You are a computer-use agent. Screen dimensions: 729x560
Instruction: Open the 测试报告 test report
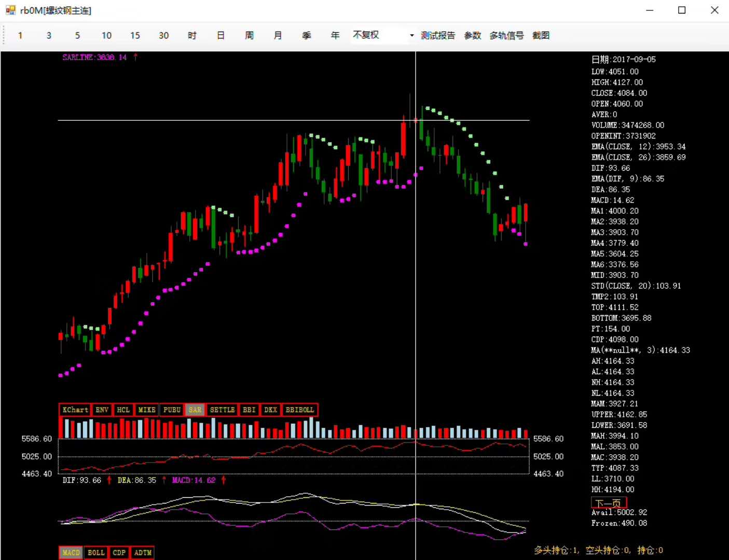tap(437, 35)
